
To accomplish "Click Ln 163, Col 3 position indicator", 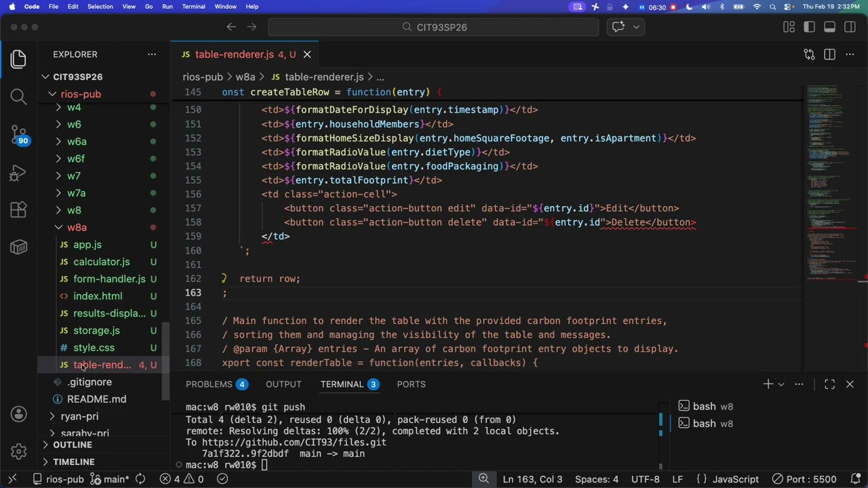I will tap(532, 479).
